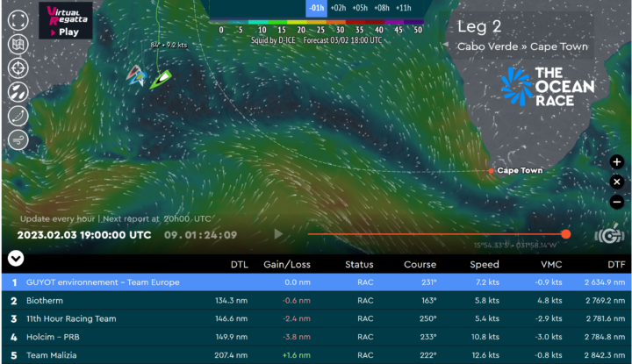Click the orange timeline slider handle
The width and height of the screenshot is (632, 364).
click(566, 234)
